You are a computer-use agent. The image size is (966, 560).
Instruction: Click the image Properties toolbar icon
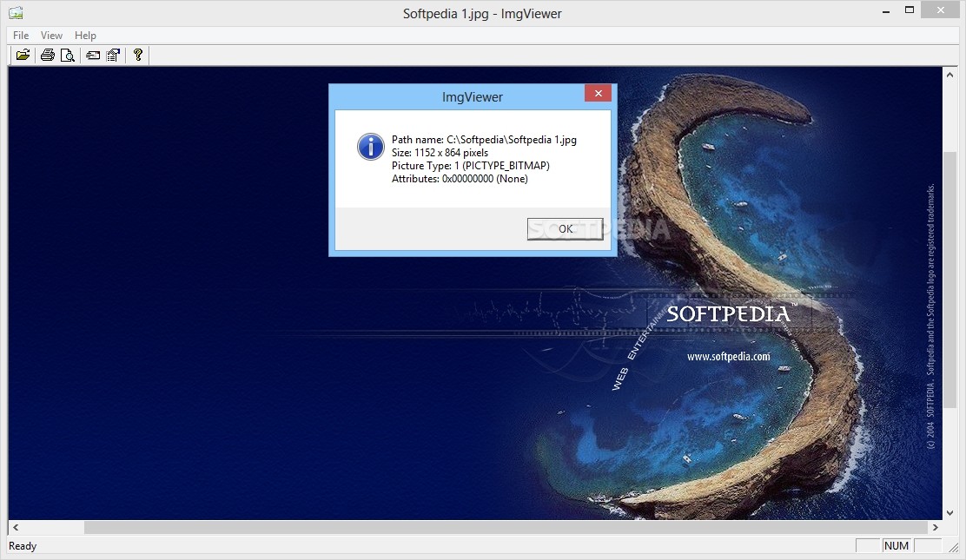(x=113, y=55)
